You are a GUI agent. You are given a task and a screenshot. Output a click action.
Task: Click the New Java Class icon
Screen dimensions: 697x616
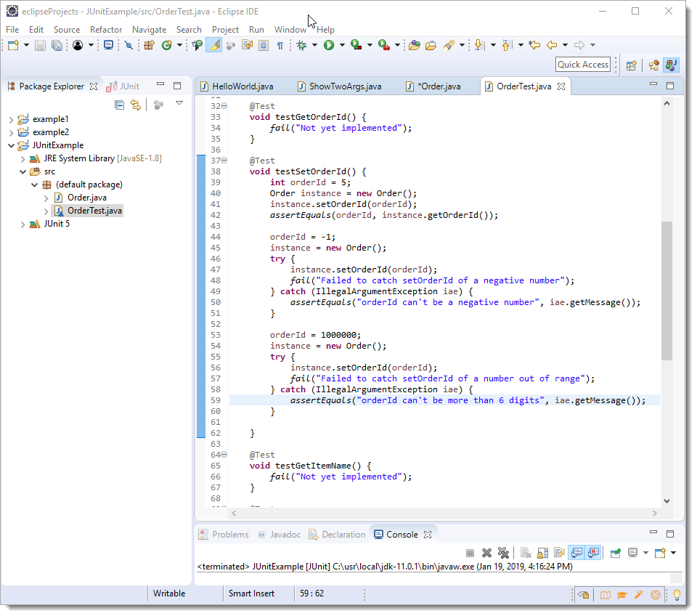tap(167, 45)
